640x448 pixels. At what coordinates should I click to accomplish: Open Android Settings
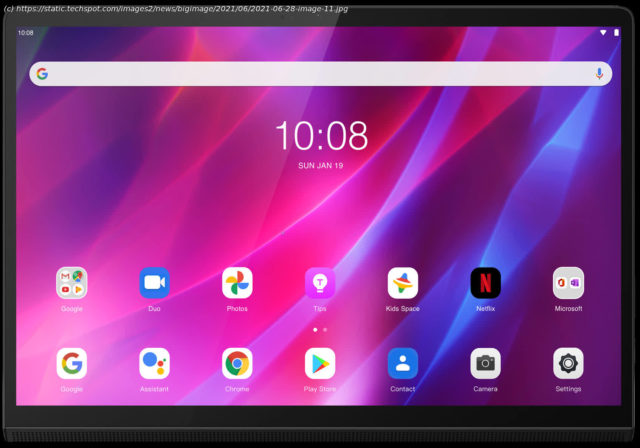pos(568,363)
